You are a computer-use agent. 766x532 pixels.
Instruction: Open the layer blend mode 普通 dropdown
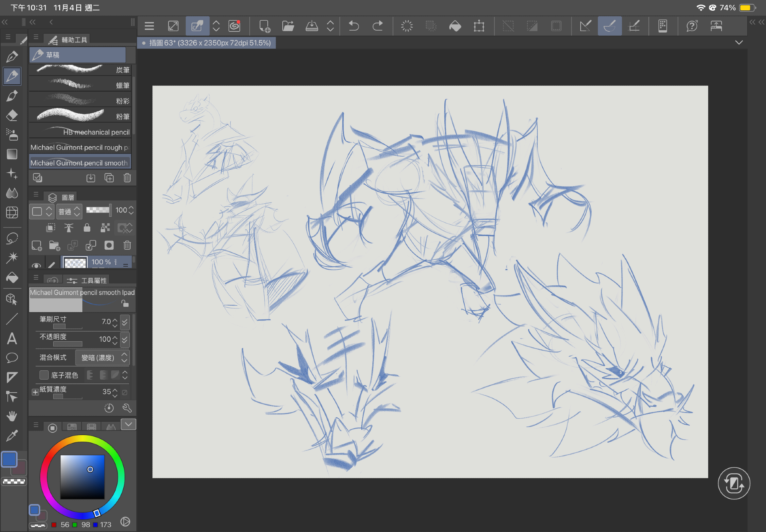(x=69, y=211)
